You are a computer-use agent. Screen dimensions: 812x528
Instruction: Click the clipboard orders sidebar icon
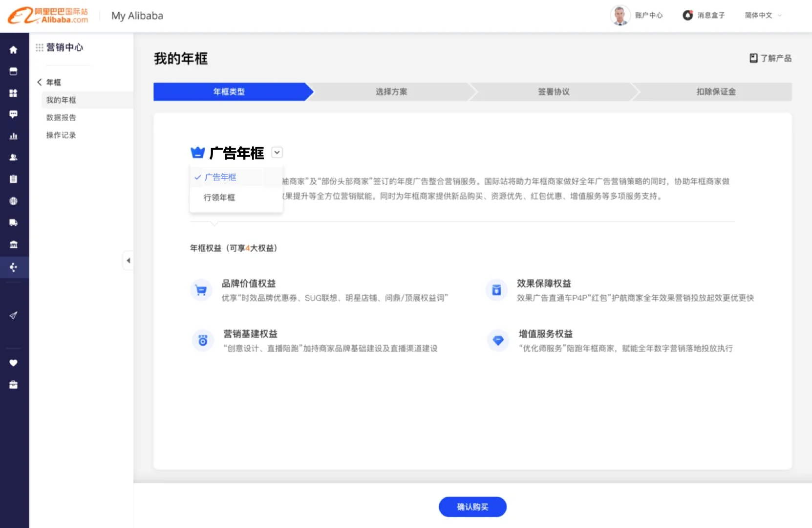coord(13,179)
